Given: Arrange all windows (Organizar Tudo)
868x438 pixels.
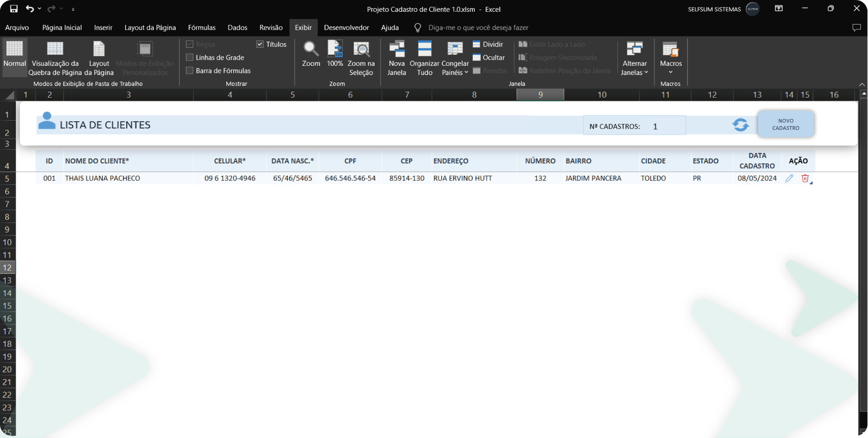Looking at the screenshot, I should pyautogui.click(x=425, y=58).
